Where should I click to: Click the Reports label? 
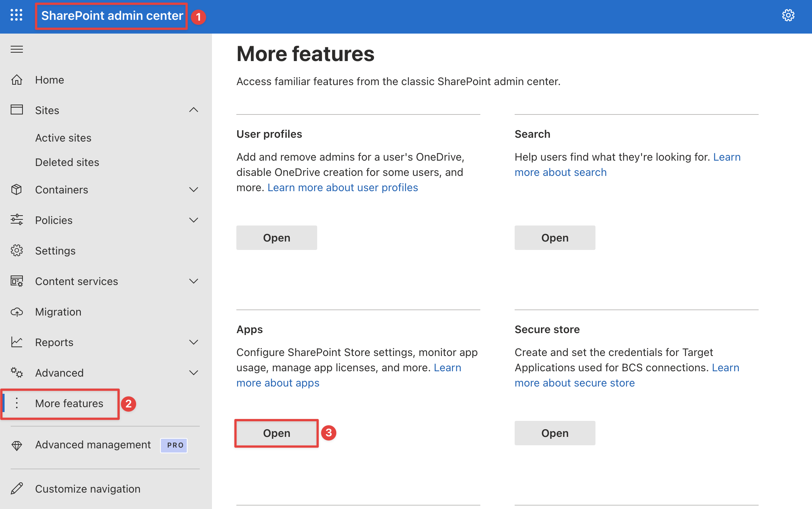[54, 342]
